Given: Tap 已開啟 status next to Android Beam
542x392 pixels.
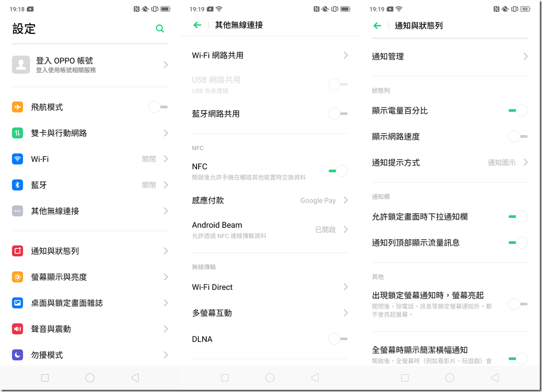Looking at the screenshot, I should click(326, 229).
